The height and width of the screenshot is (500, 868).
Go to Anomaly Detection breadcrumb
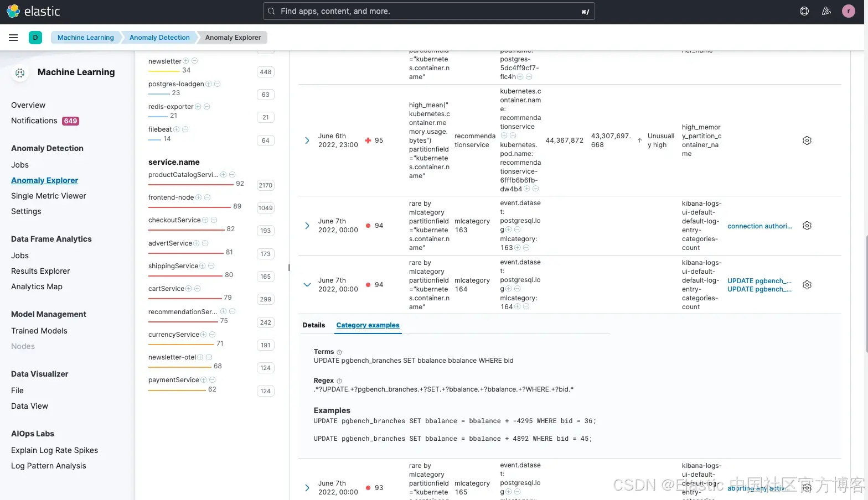[159, 38]
